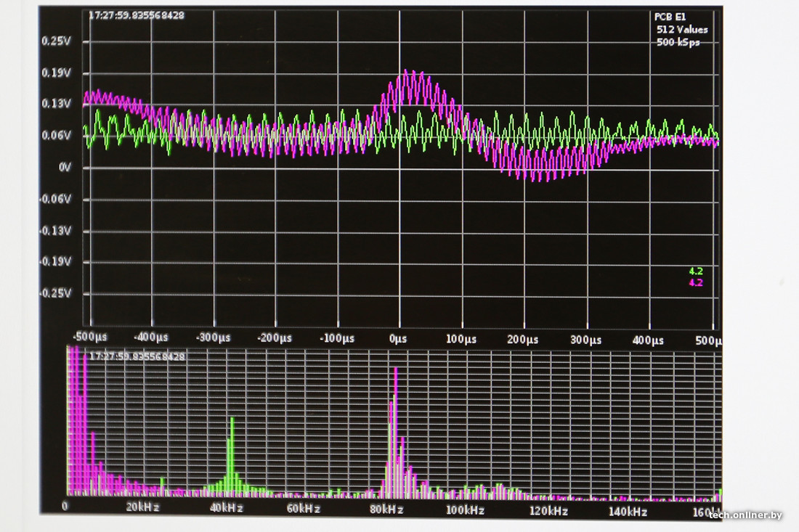Viewport: 799px width, 532px height.
Task: Click the magenta 4.2 channel legend value
Action: (x=695, y=283)
